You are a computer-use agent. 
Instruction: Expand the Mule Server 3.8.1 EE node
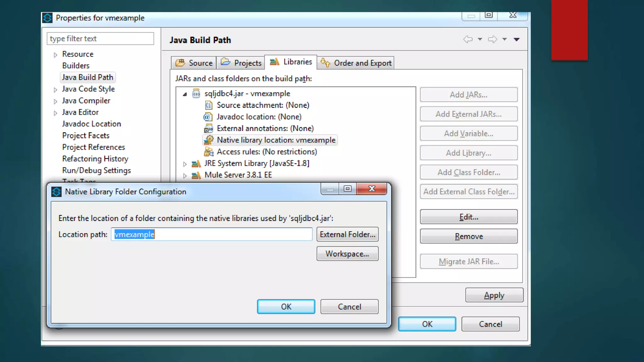point(185,175)
